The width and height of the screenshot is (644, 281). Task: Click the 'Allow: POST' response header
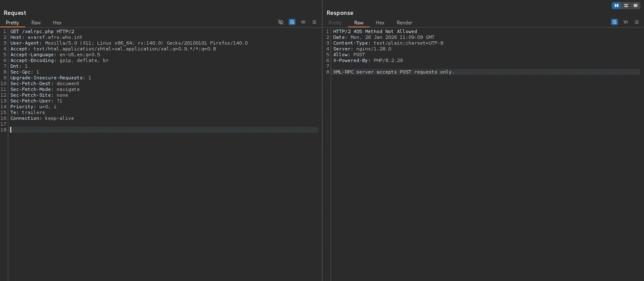click(x=348, y=55)
